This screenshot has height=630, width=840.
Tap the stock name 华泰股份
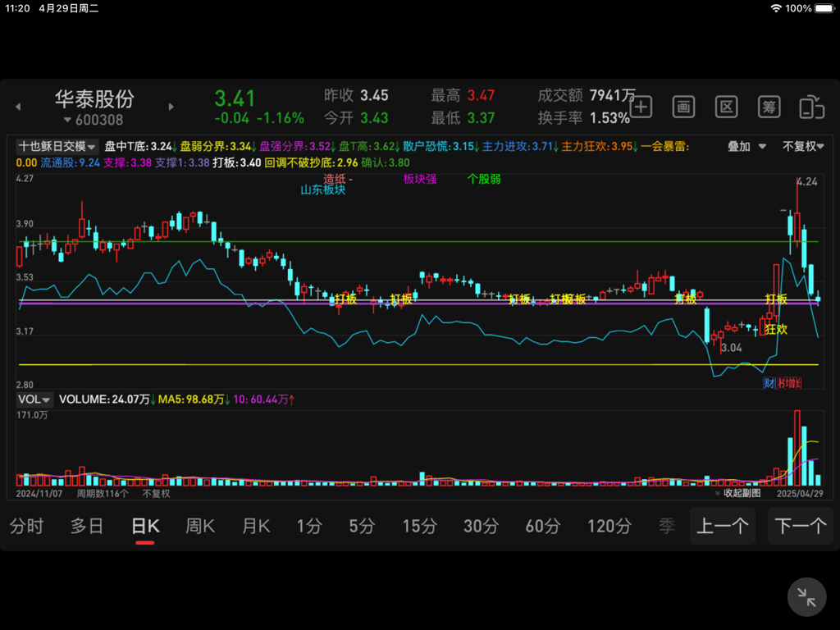click(94, 98)
